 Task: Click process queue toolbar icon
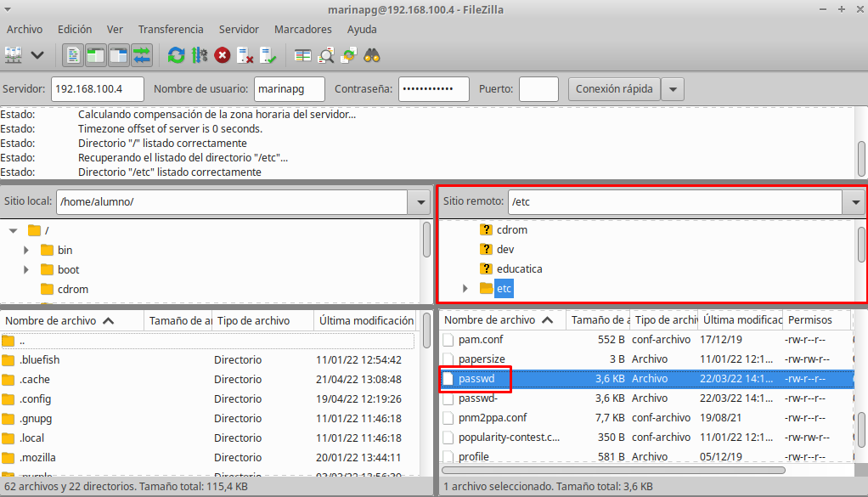[200, 55]
